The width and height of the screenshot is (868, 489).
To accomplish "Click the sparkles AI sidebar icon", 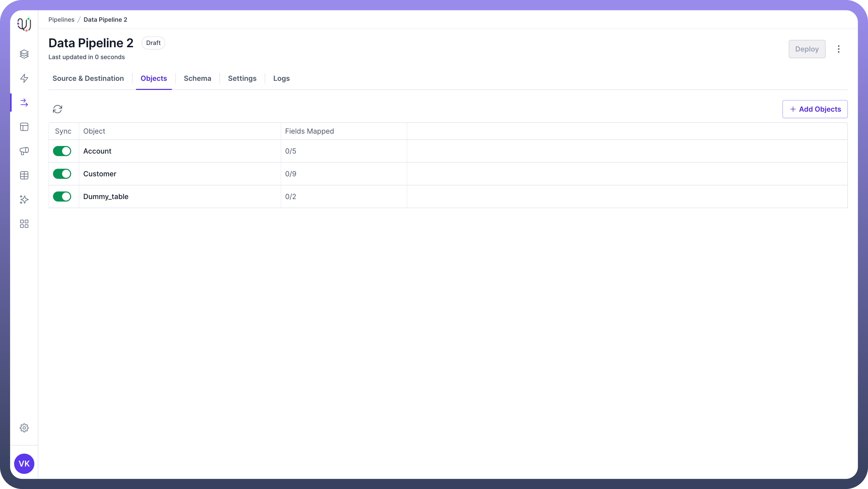I will [24, 200].
